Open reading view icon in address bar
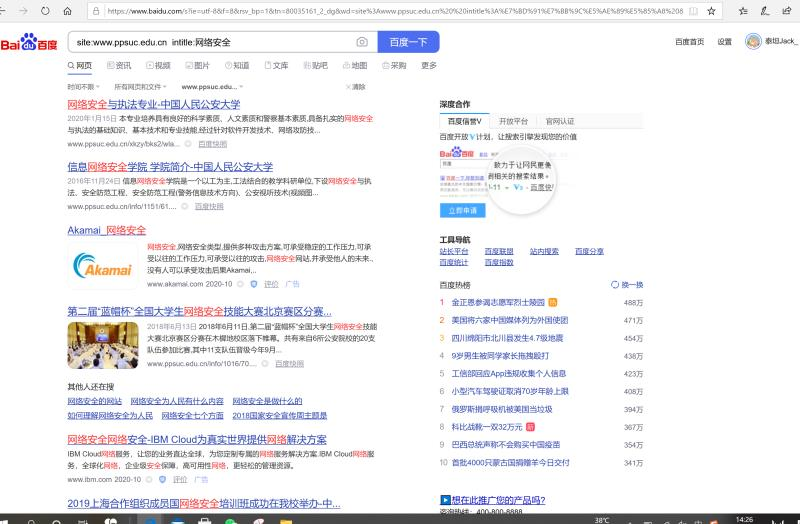The image size is (800, 524). click(693, 11)
